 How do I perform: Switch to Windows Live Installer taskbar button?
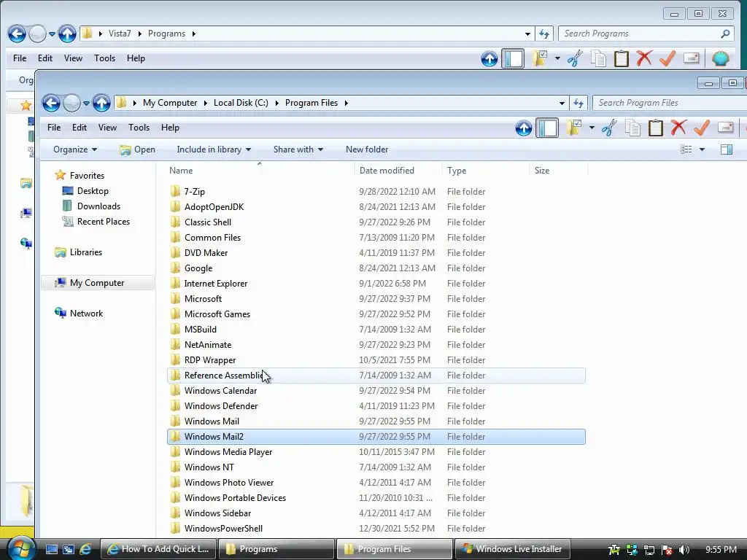512,549
